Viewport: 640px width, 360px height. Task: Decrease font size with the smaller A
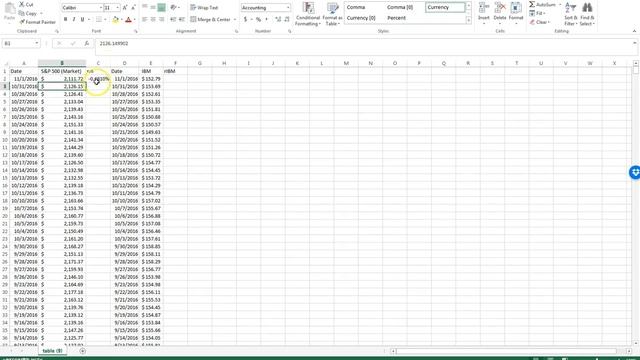[133, 8]
